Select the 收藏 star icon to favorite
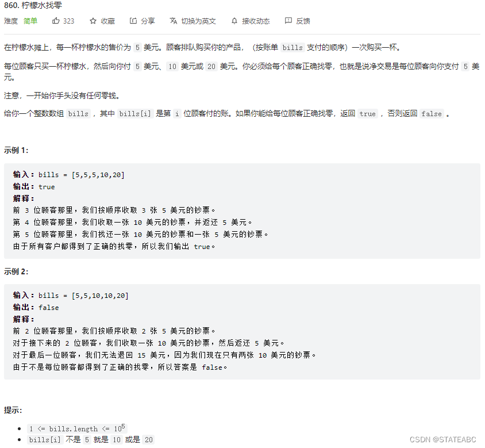485x448 pixels. pyautogui.click(x=92, y=21)
